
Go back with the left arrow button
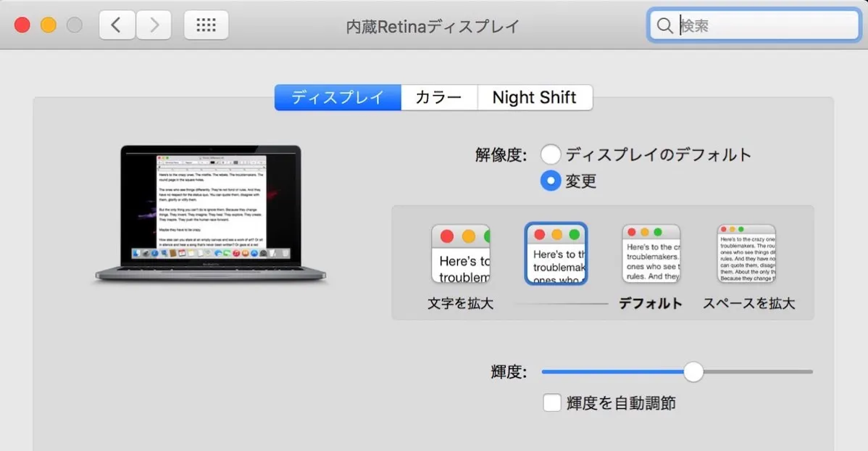(x=117, y=25)
